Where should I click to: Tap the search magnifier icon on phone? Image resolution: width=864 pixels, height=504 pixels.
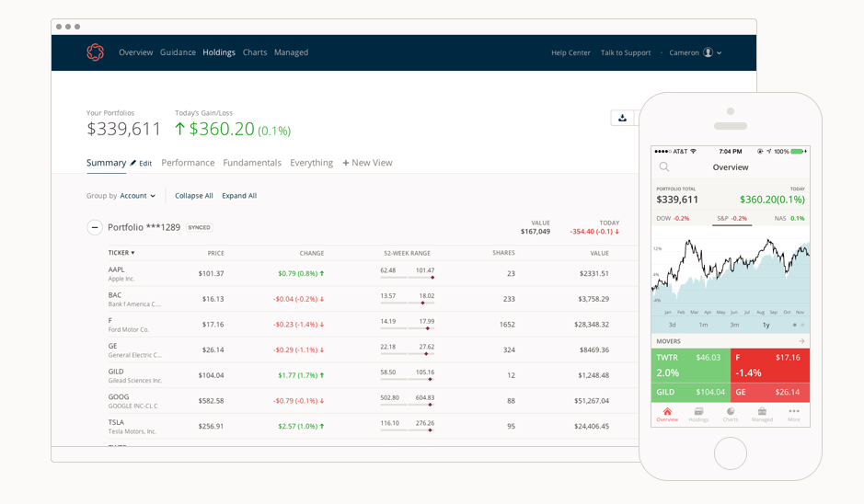[664, 166]
